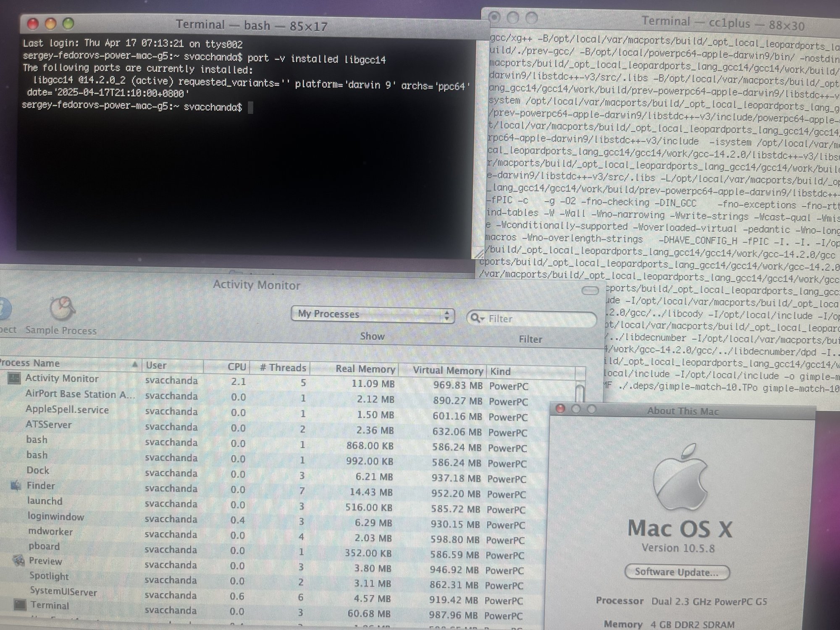Click the green zoom button of bash Terminal

click(68, 24)
